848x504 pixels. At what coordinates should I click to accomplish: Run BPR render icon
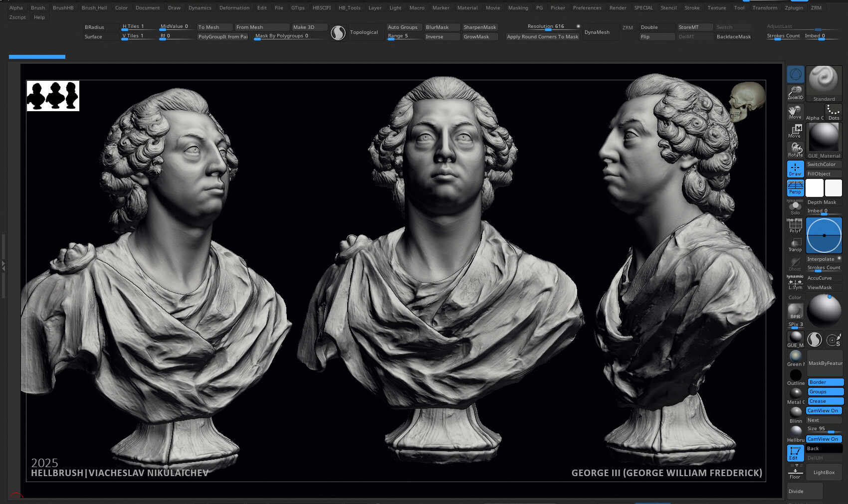795,312
